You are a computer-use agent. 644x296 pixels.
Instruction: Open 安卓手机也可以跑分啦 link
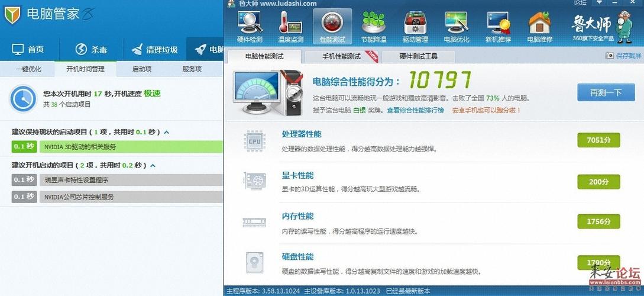coord(486,110)
